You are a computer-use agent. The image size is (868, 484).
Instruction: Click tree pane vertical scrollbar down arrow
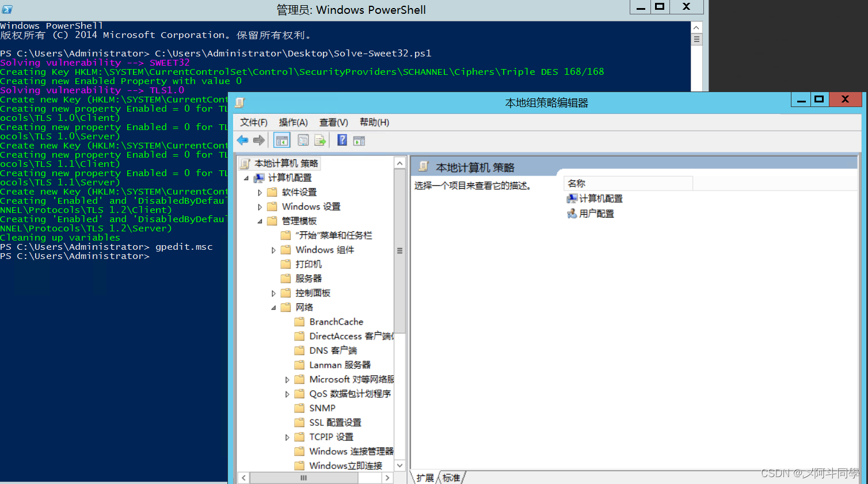[x=399, y=465]
